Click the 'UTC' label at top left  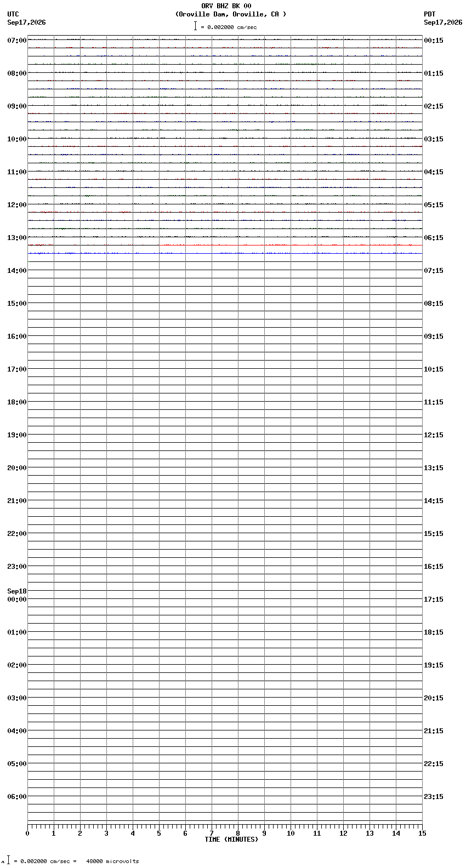point(13,14)
